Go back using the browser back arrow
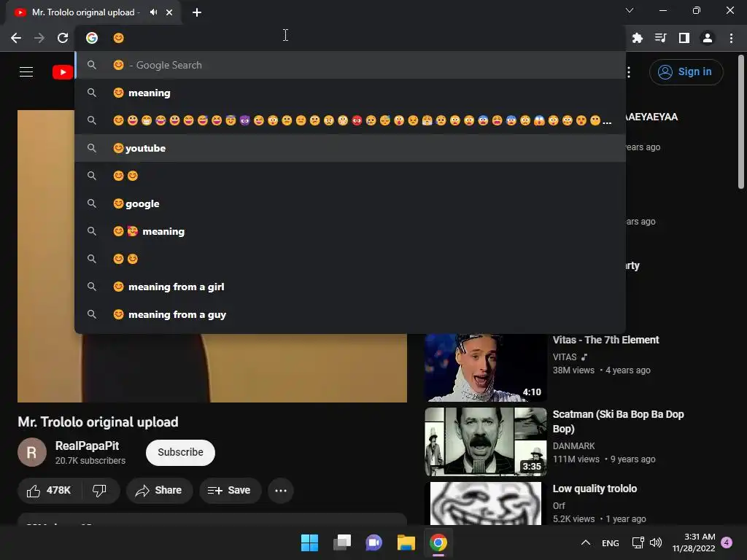 tap(16, 38)
